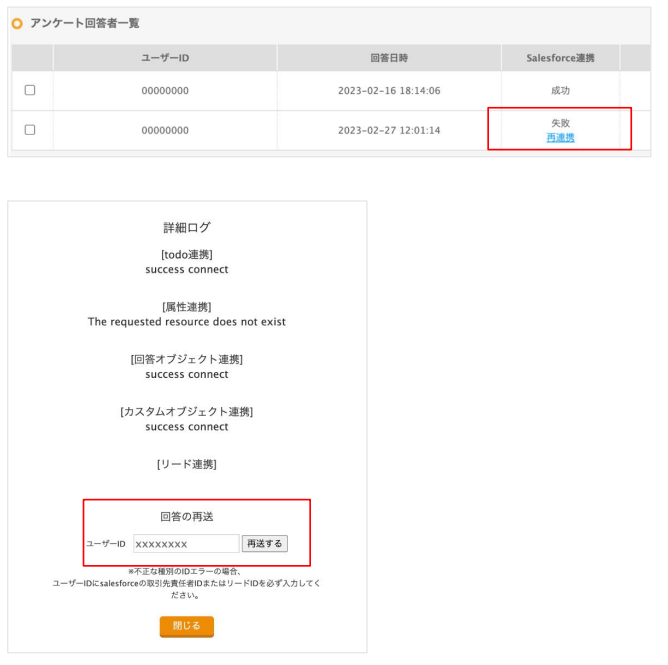Click the orange 閉じる button
This screenshot has height=665, width=668.
pyautogui.click(x=187, y=626)
